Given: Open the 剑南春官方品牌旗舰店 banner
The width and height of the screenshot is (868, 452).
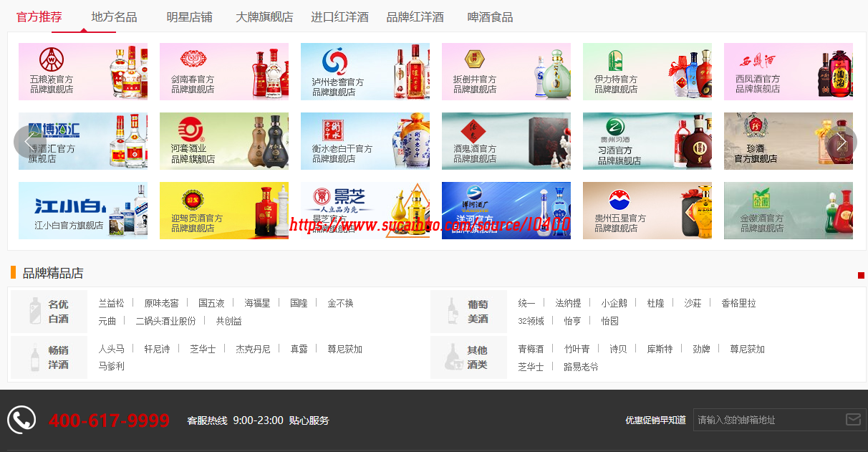Looking at the screenshot, I should click(224, 72).
